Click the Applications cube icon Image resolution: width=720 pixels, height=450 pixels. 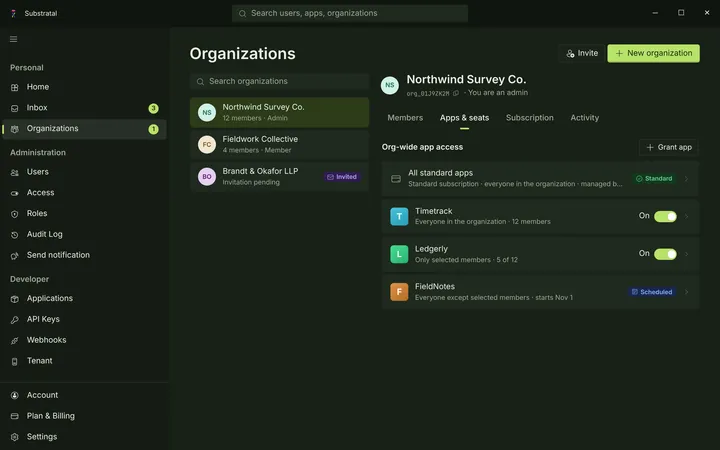click(x=15, y=299)
